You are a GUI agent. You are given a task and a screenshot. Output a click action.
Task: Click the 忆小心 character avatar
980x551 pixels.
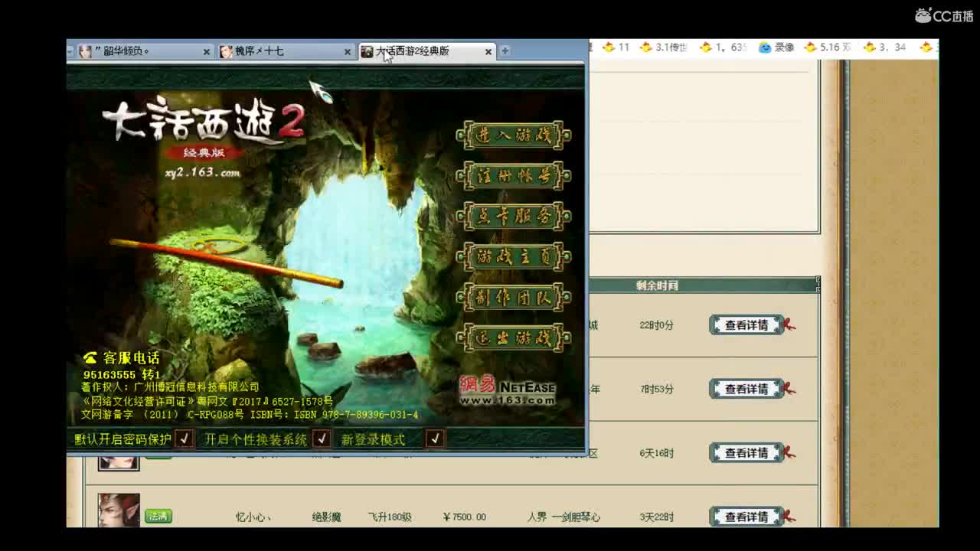tap(119, 510)
